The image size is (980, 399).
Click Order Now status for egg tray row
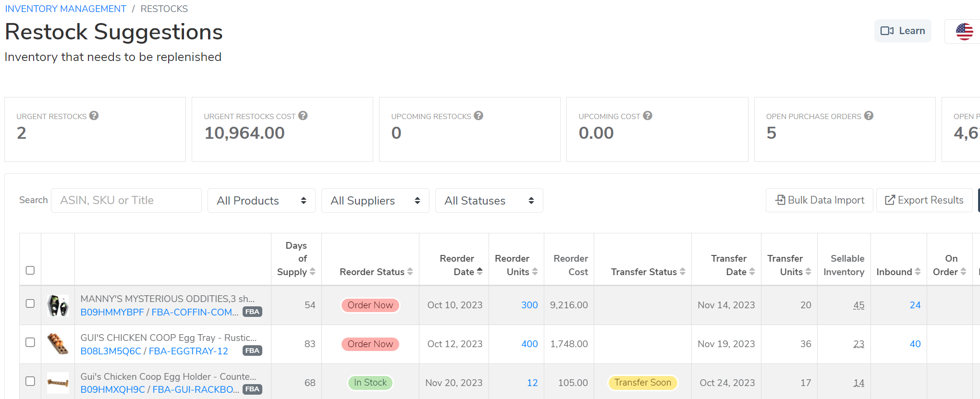click(370, 344)
